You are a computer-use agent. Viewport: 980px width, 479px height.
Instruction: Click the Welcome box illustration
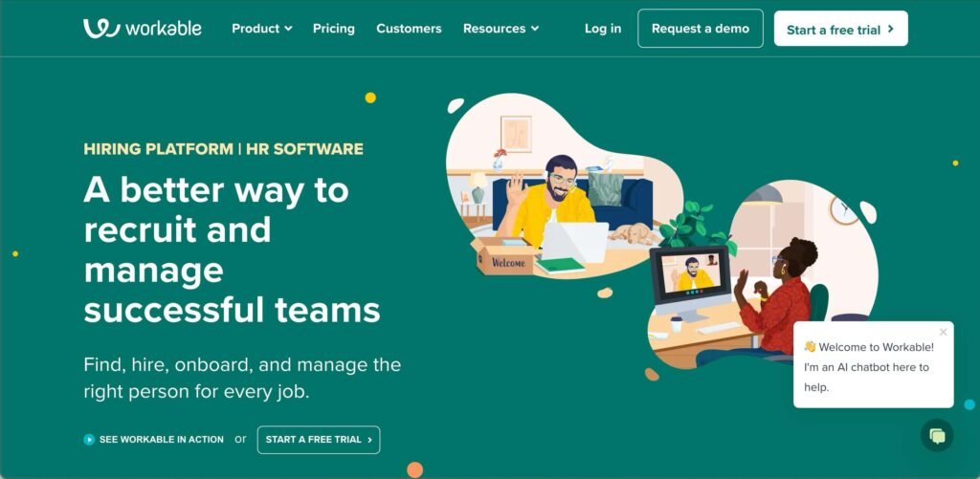tap(505, 258)
